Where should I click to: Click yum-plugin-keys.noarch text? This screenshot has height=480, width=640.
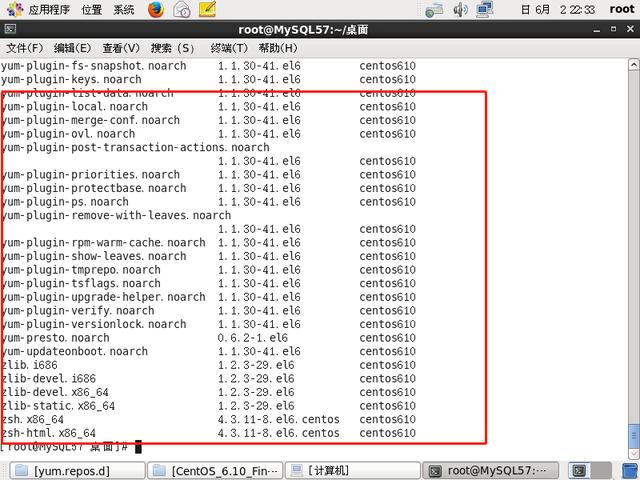[71, 79]
